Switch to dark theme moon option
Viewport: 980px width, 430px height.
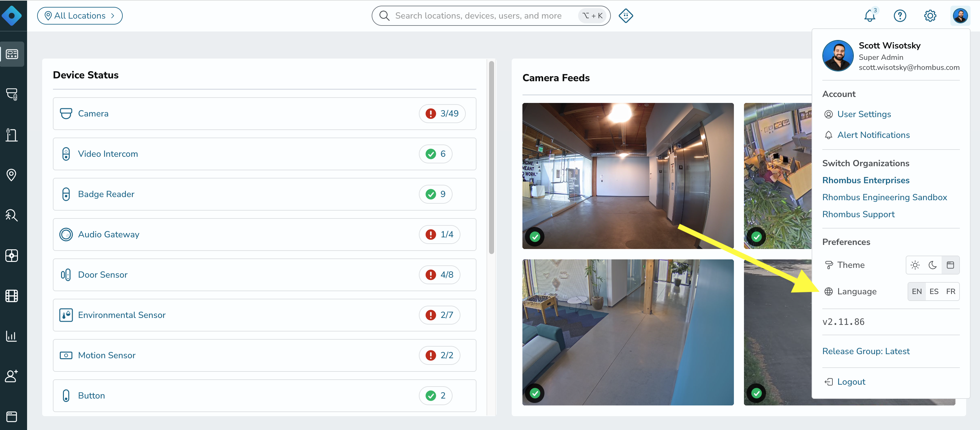(x=933, y=265)
